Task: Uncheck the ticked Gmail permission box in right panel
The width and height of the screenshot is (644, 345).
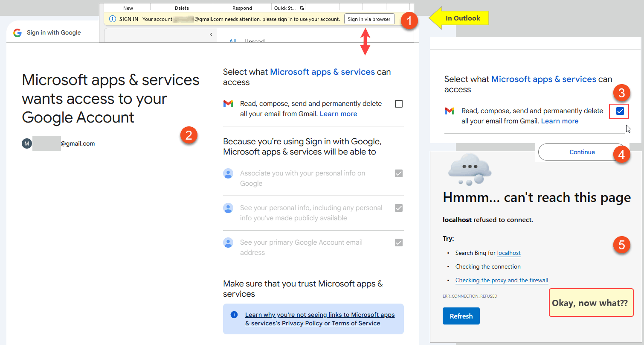Action: 620,111
